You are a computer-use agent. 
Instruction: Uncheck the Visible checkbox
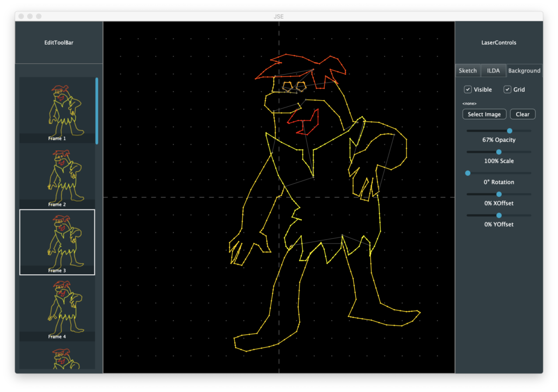tap(468, 89)
